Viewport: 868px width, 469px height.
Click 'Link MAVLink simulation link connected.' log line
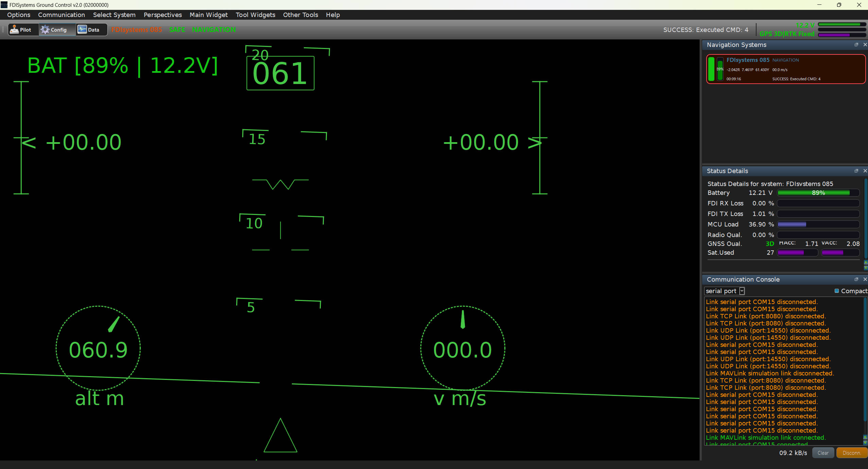tap(766, 437)
